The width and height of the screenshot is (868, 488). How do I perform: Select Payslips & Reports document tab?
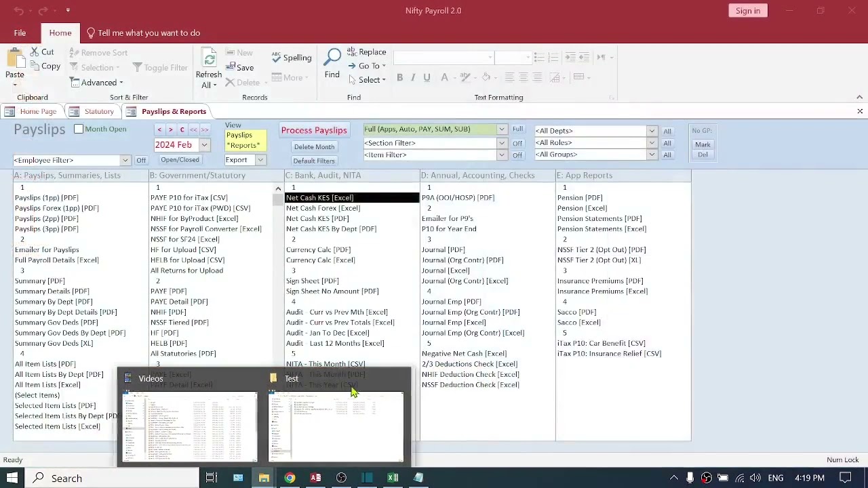167,111
